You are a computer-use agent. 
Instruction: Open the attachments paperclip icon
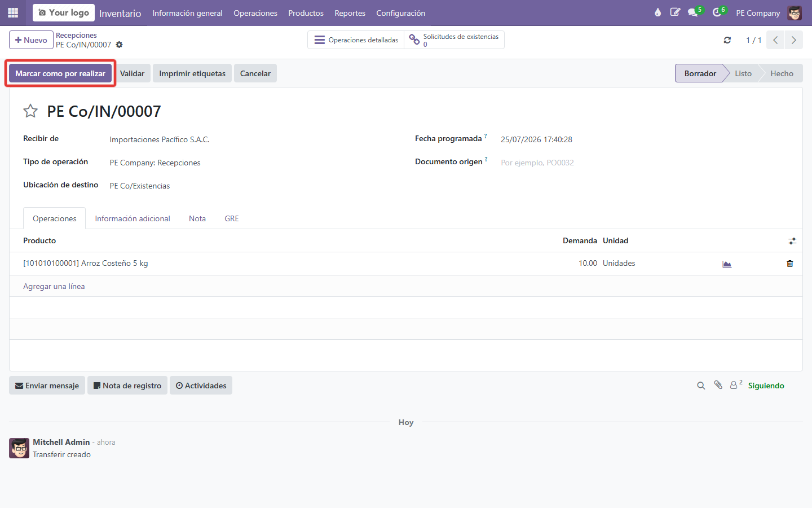pos(718,385)
